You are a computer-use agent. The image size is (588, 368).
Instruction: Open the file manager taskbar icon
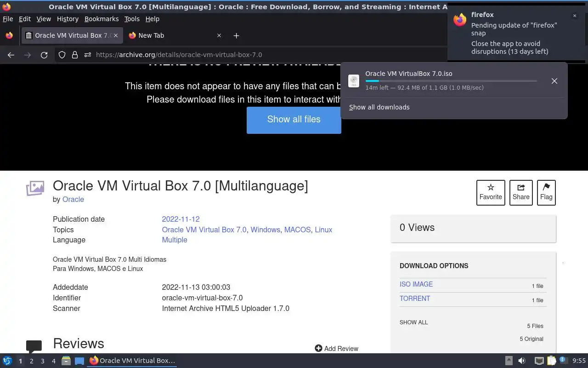click(66, 361)
